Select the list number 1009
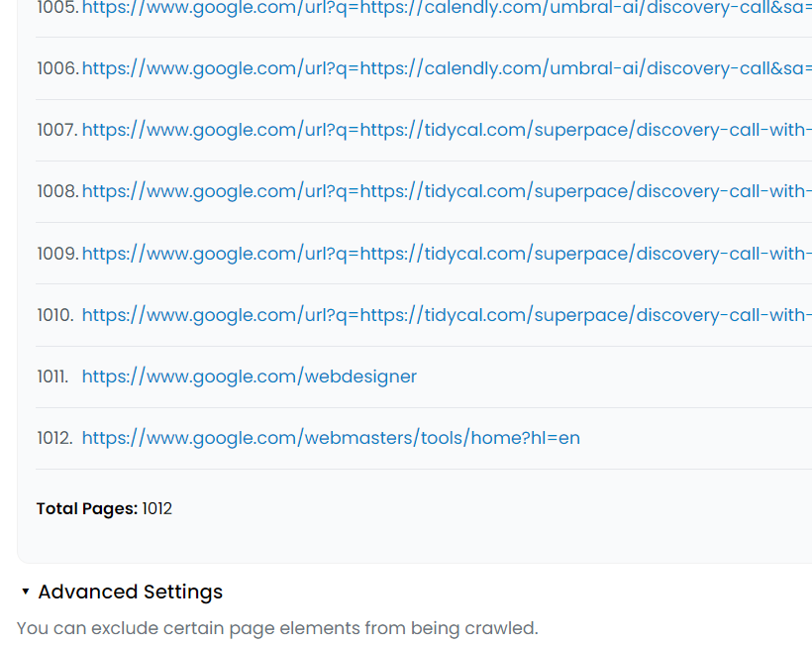812x646 pixels. (x=57, y=254)
